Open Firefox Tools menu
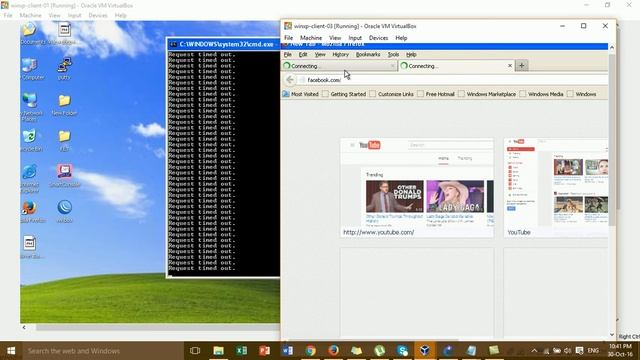Viewport: 640px width, 360px height. [393, 54]
